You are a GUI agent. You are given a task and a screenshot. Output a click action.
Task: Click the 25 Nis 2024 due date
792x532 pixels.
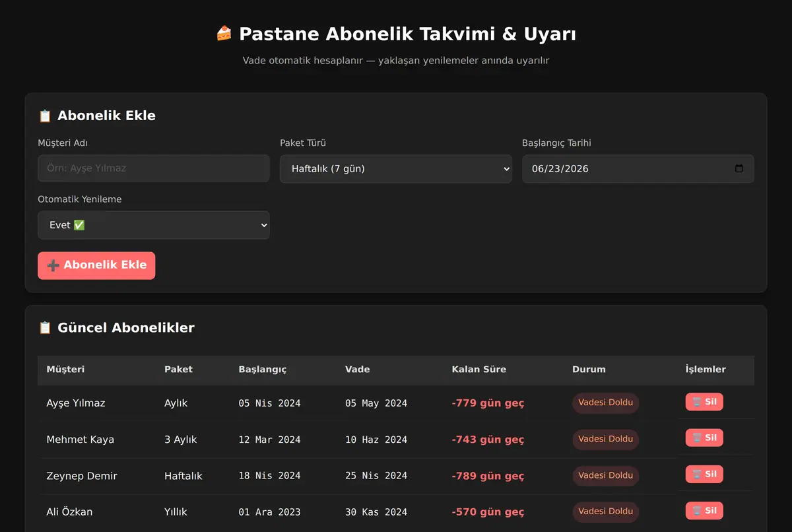(376, 476)
